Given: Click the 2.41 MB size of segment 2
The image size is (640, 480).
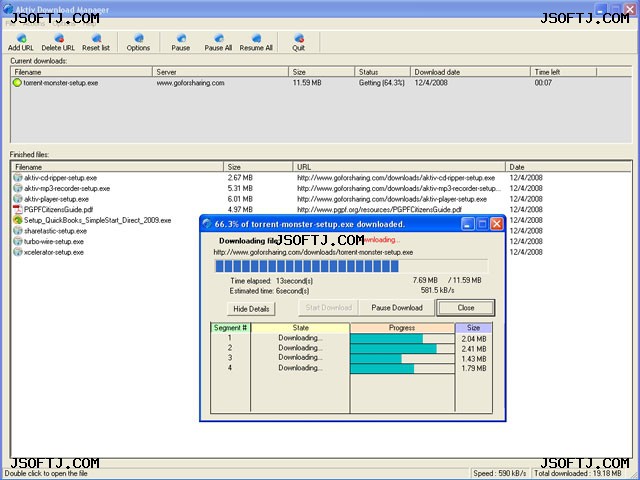Looking at the screenshot, I should tap(474, 349).
